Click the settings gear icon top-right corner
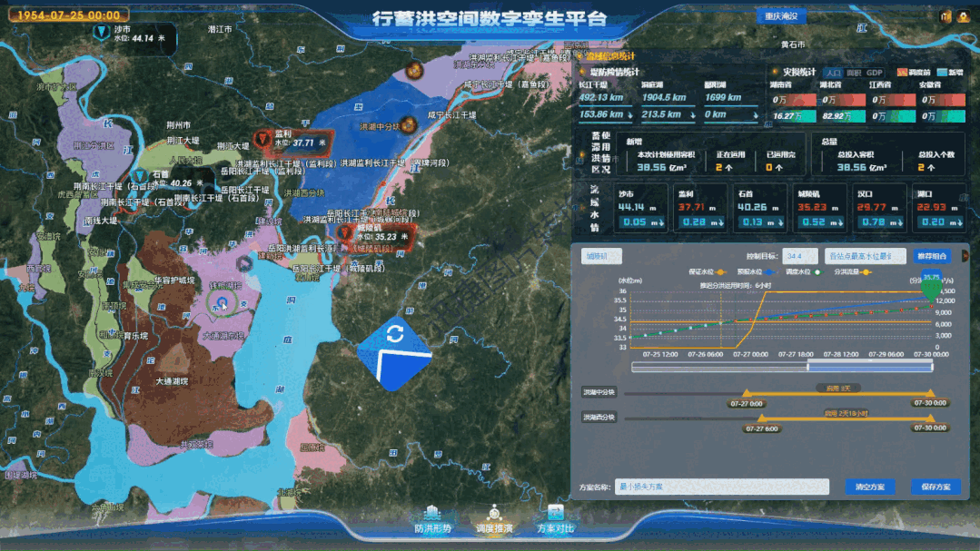The image size is (980, 551). (945, 18)
